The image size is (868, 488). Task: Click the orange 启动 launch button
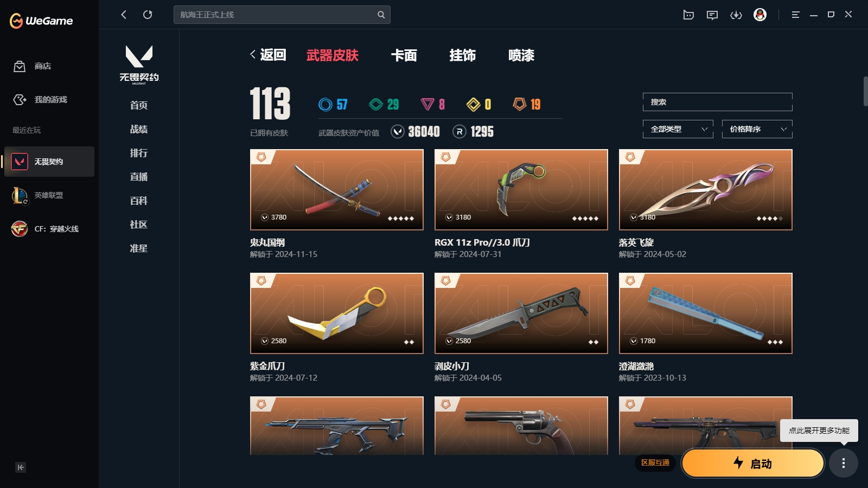click(753, 464)
